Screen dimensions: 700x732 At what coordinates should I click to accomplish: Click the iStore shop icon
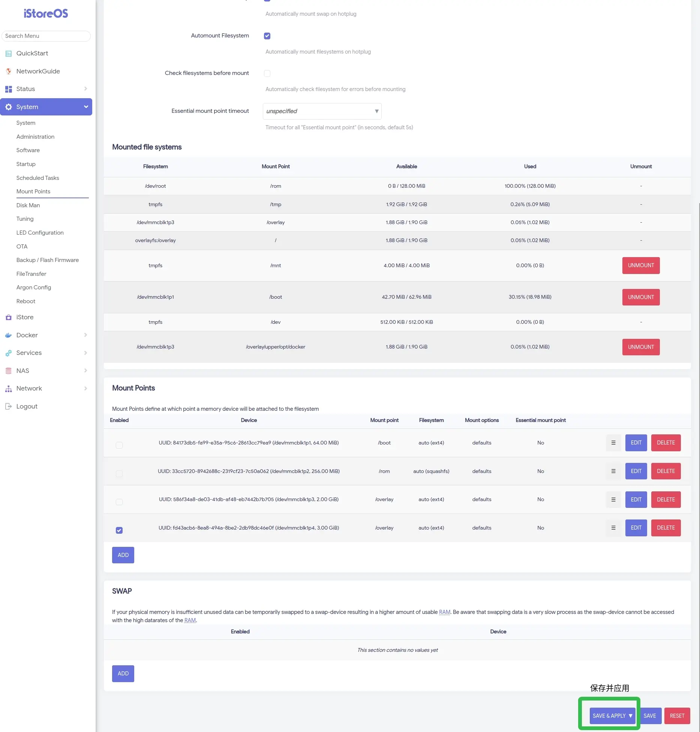click(9, 317)
